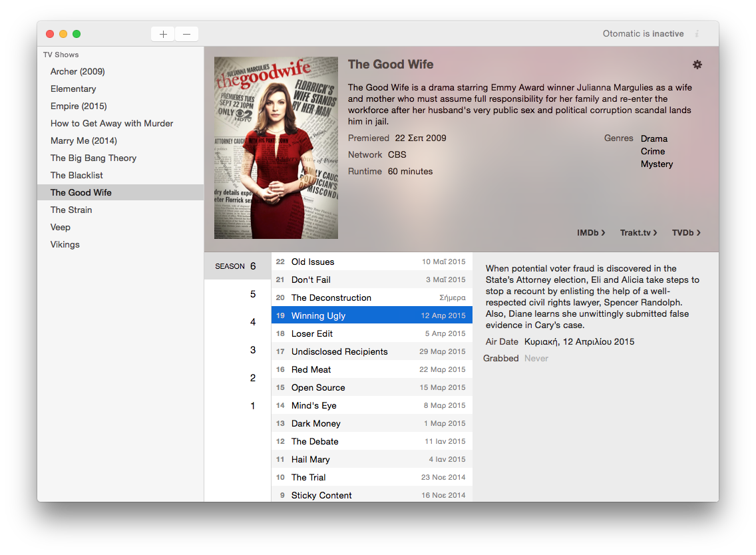Image resolution: width=756 pixels, height=555 pixels.
Task: Click the Crime genre label
Action: tap(652, 152)
